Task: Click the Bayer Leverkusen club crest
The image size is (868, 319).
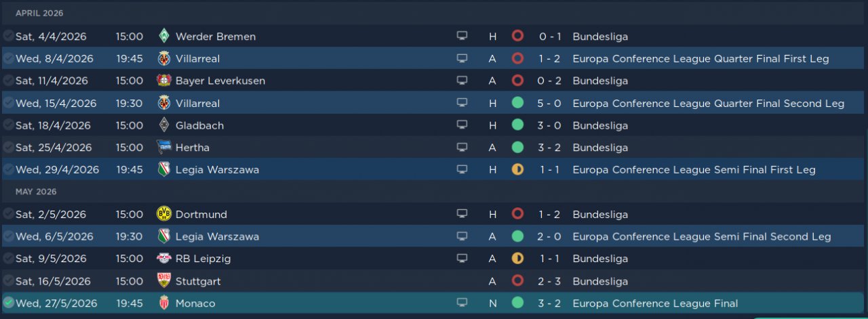Action: [x=163, y=81]
